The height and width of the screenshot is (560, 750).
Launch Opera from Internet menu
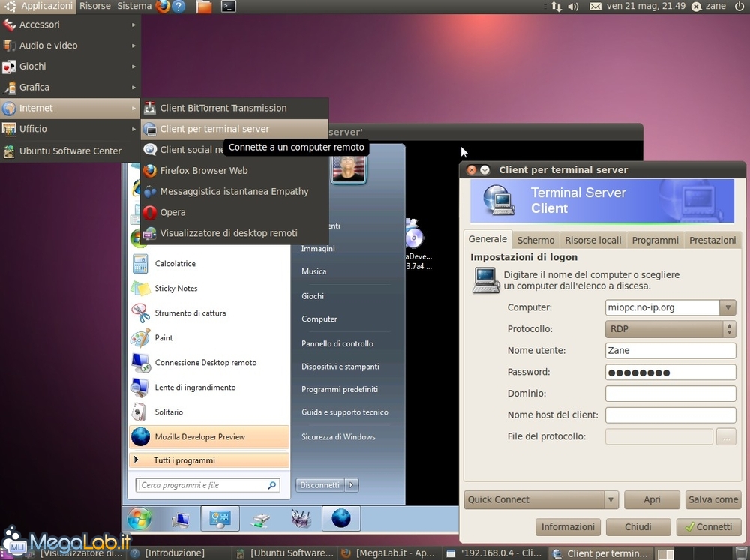[235, 212]
